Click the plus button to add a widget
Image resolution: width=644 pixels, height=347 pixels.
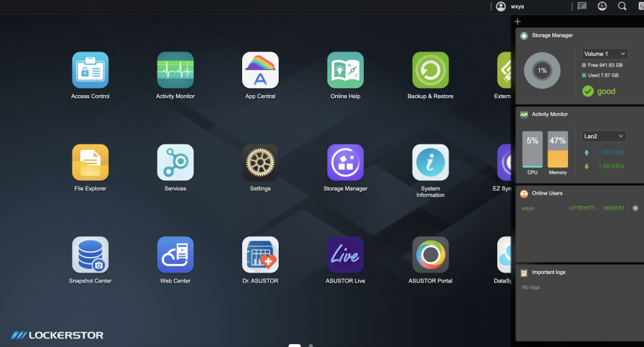coord(518,21)
